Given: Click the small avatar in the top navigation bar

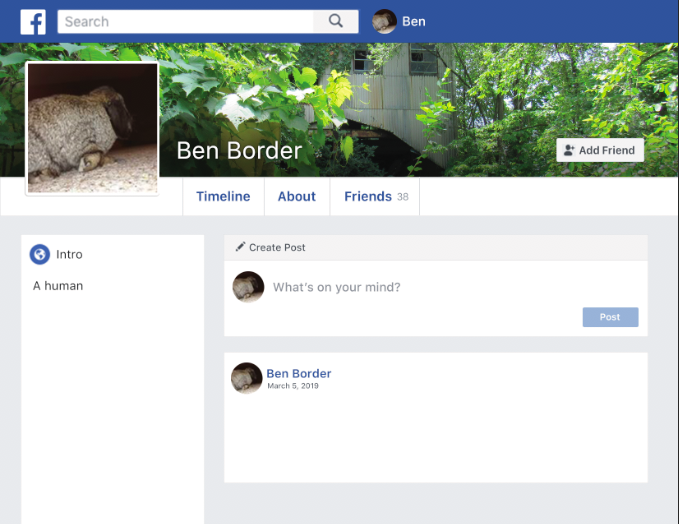Looking at the screenshot, I should (x=385, y=22).
